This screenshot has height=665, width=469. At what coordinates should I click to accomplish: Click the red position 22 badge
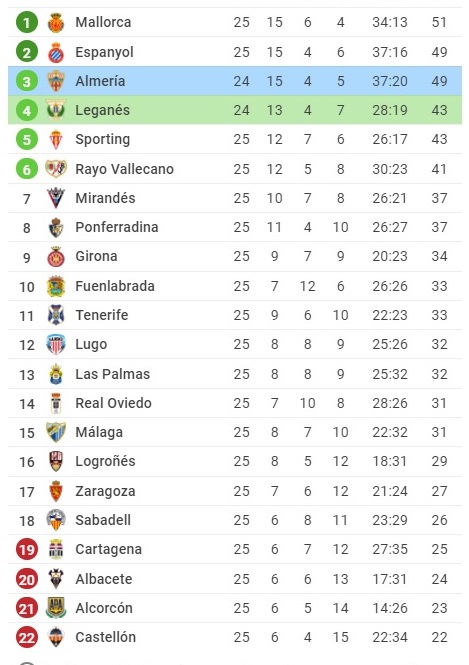click(x=27, y=637)
